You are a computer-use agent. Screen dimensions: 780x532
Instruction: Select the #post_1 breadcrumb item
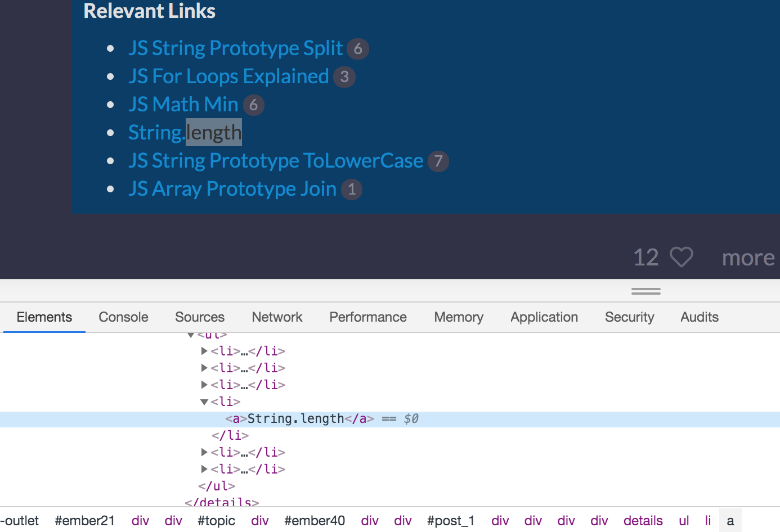tap(450, 520)
